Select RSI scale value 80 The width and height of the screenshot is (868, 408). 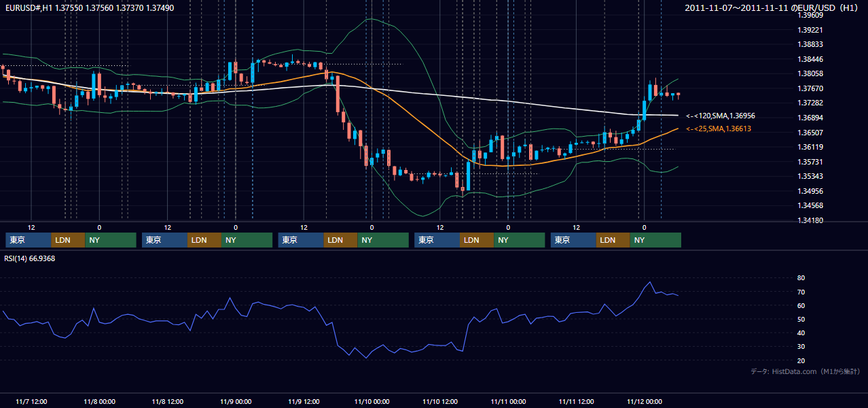[801, 278]
